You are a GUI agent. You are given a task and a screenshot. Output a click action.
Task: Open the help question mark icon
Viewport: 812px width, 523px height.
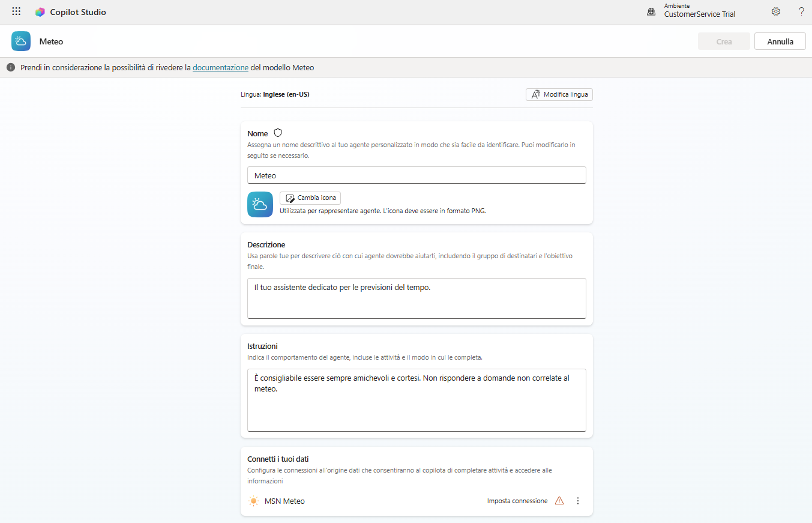tap(801, 11)
